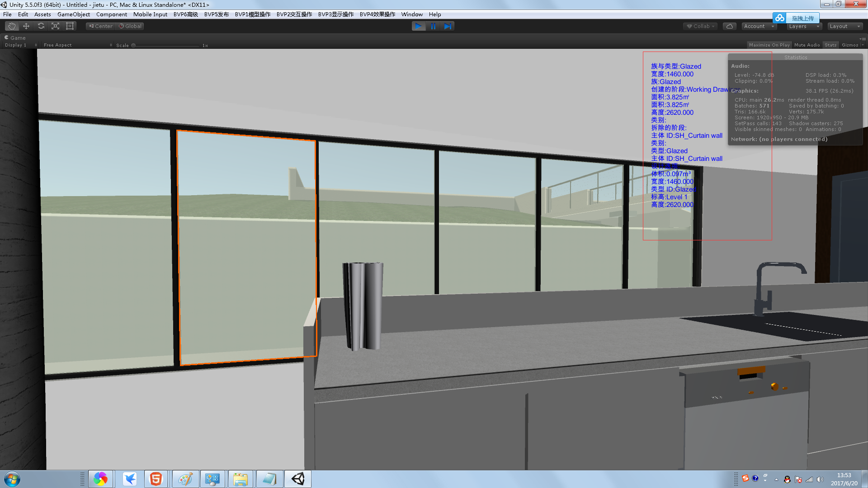Adjust the game view Scale slider

point(134,46)
